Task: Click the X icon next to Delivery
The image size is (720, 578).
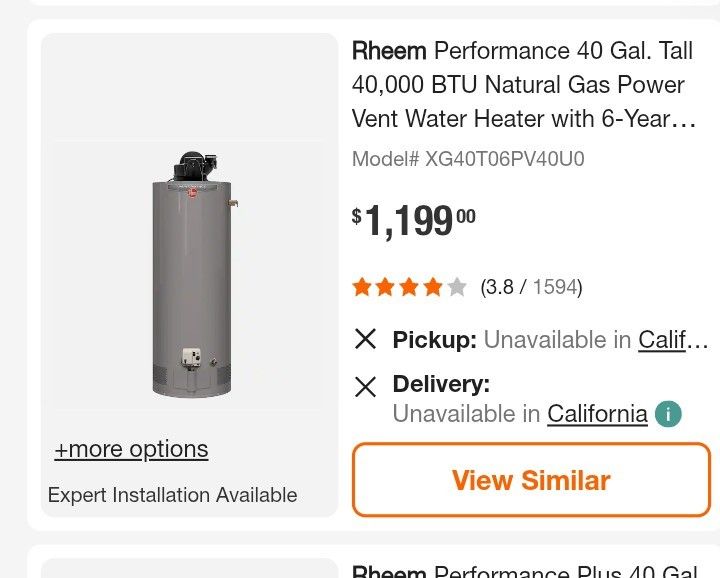Action: pos(366,386)
